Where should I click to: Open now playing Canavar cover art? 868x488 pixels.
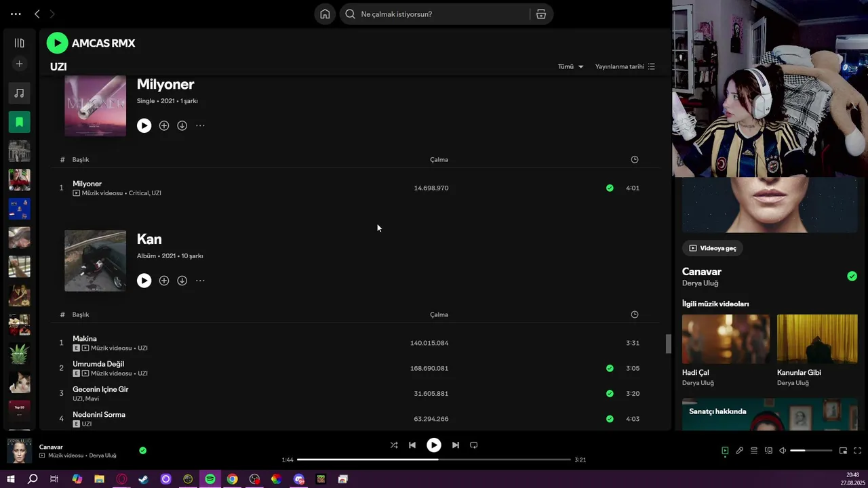click(x=19, y=451)
